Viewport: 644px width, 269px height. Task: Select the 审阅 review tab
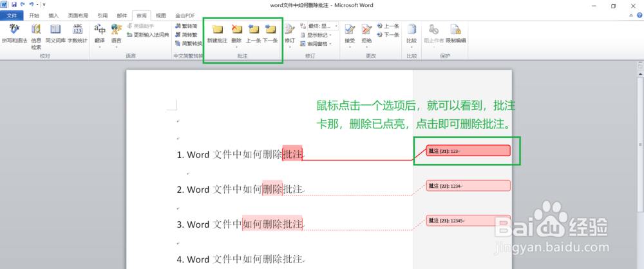142,15
